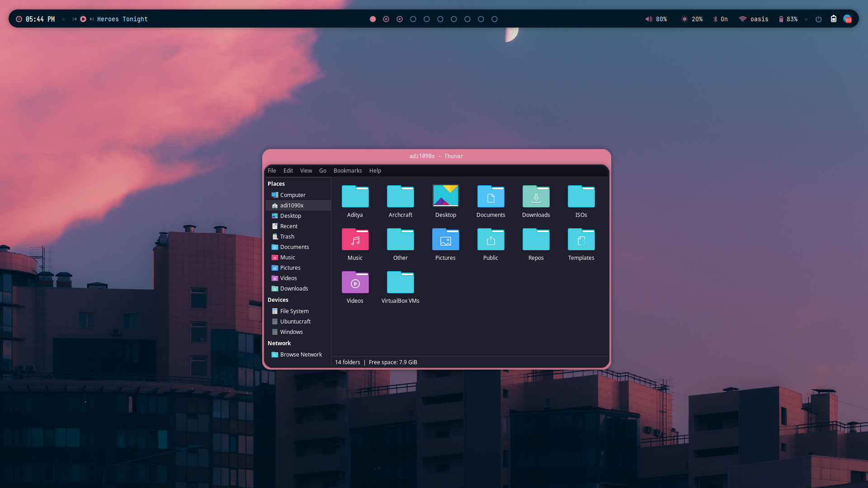Viewport: 868px width, 488px height.
Task: Open the View menu
Action: 306,170
